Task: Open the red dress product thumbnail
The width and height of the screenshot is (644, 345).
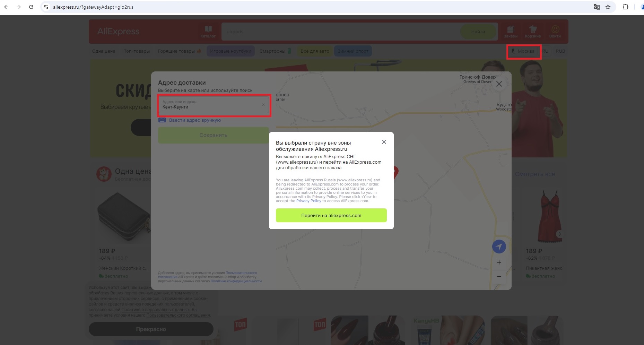Action: (549, 216)
